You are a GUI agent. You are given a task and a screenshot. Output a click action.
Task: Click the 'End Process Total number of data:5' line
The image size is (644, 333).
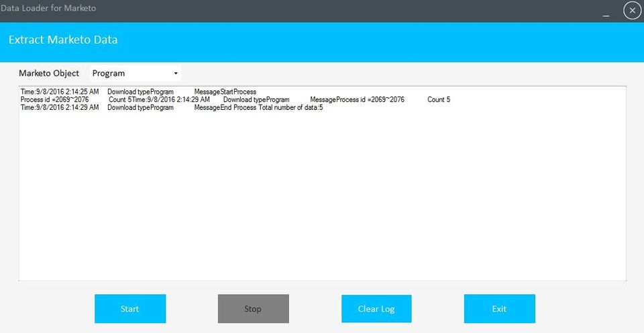click(x=172, y=107)
